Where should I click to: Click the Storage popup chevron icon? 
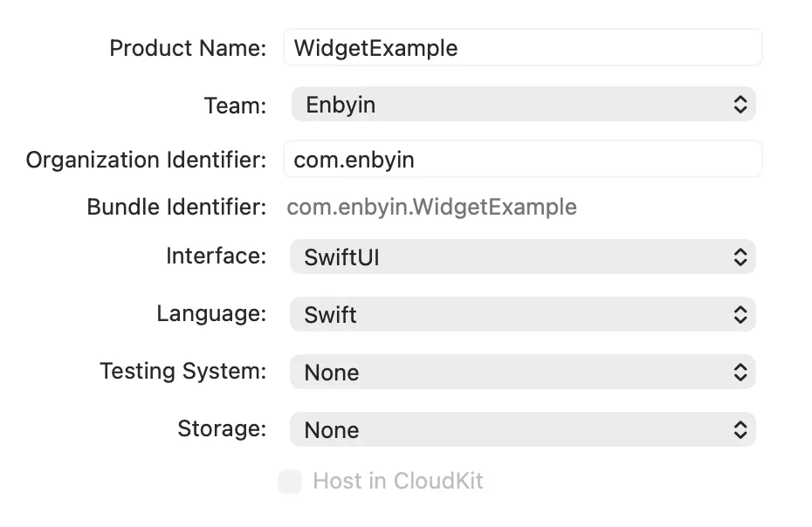pyautogui.click(x=741, y=429)
